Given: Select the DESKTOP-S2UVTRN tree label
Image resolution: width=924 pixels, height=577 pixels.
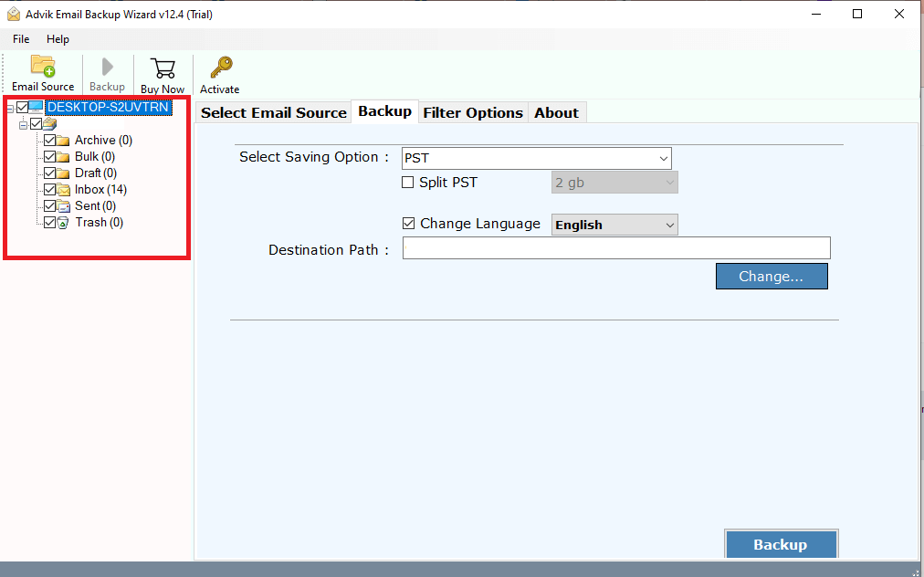Looking at the screenshot, I should click(109, 107).
